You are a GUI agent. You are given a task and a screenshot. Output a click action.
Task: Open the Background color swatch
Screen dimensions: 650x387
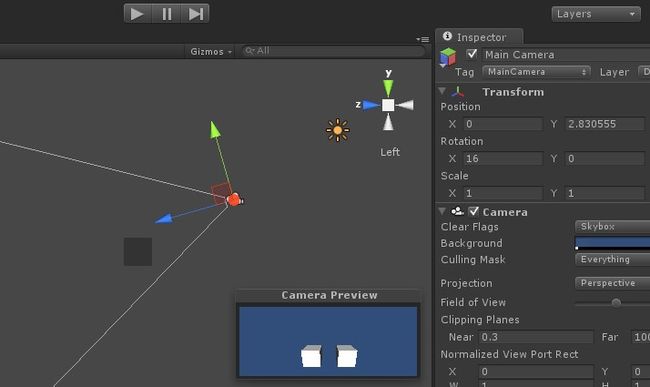[x=613, y=243]
